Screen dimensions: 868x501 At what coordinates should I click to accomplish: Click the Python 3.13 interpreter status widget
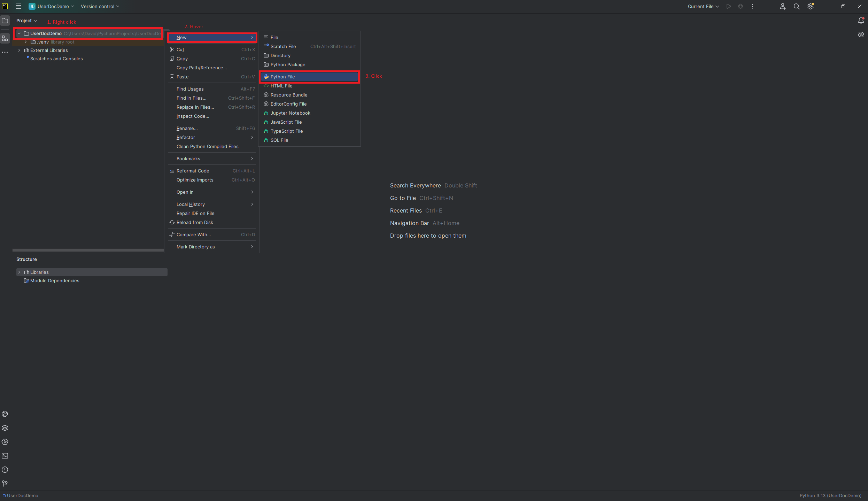(830, 495)
